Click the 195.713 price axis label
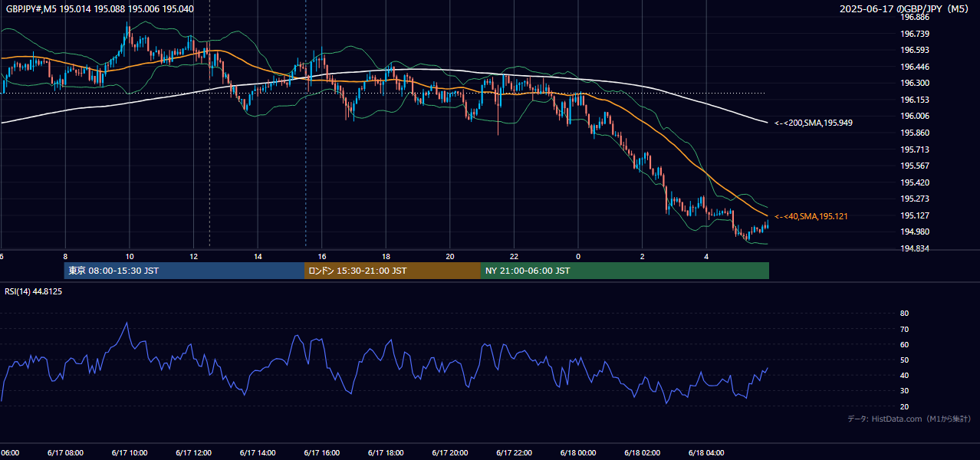 click(x=914, y=149)
